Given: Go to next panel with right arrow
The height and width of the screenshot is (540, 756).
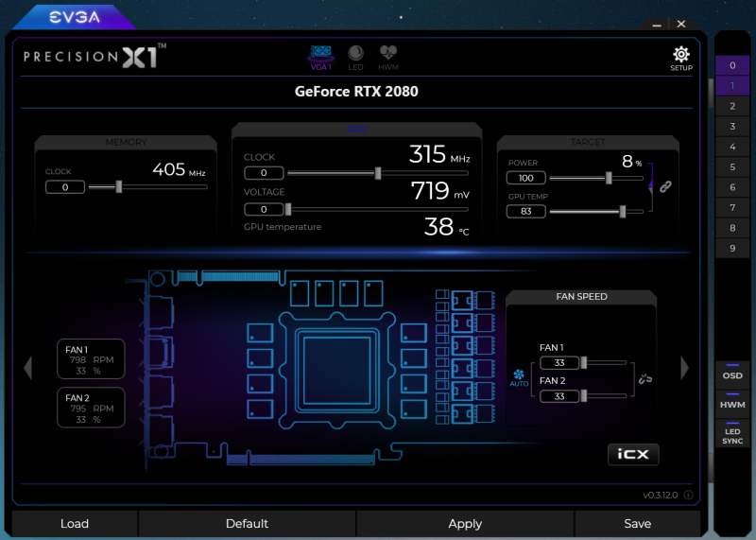Looking at the screenshot, I should click(x=684, y=368).
